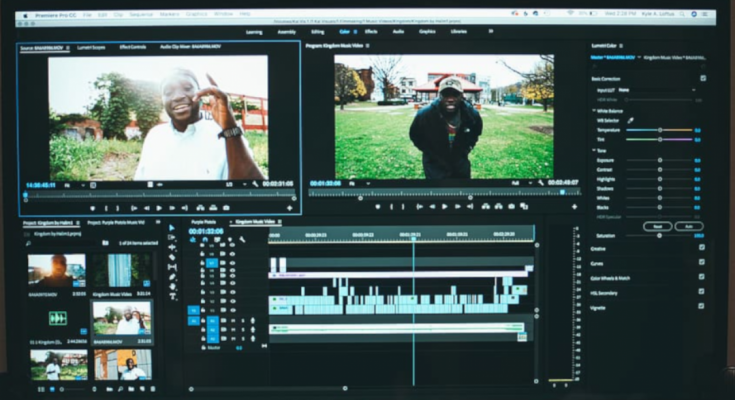Select the Track Select Forward tool
Image resolution: width=735 pixels, height=400 pixels.
172,238
